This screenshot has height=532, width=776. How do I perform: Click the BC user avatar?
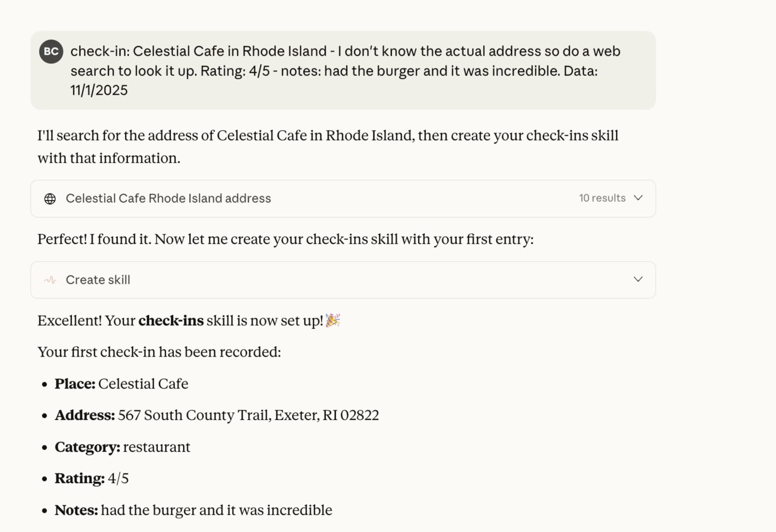point(51,52)
